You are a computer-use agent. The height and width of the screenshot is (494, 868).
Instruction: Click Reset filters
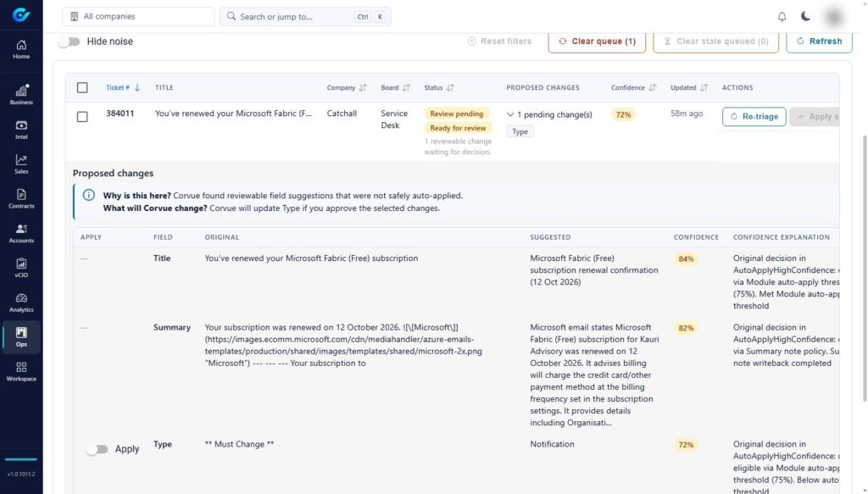499,41
